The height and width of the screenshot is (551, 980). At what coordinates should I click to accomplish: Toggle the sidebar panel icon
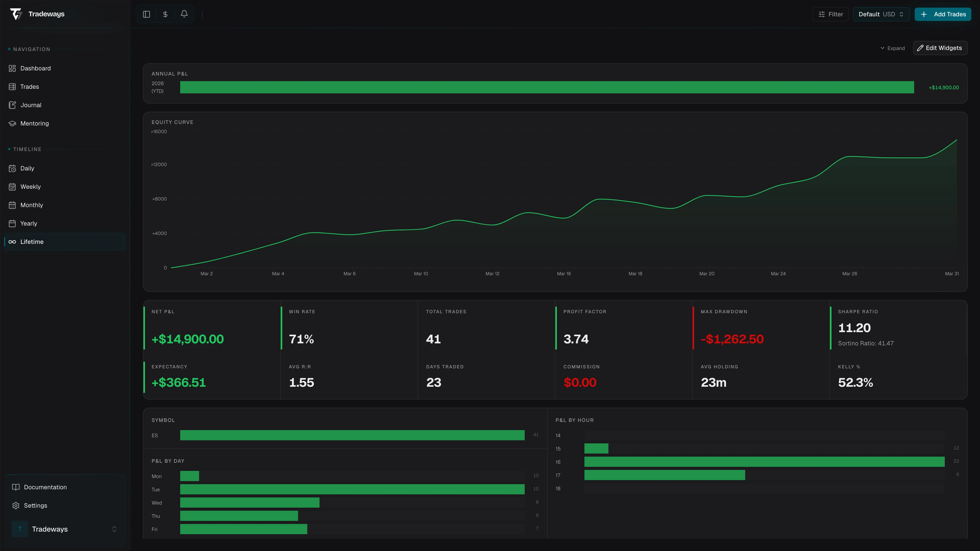(x=146, y=14)
